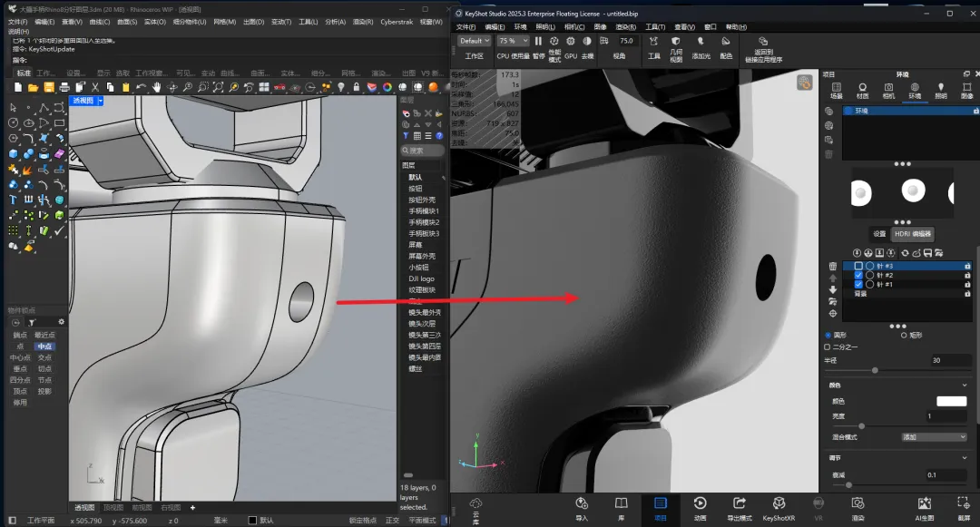Select the rectangle (矩形) shape radio button
Screen dimensions: 980x527
[x=903, y=335]
